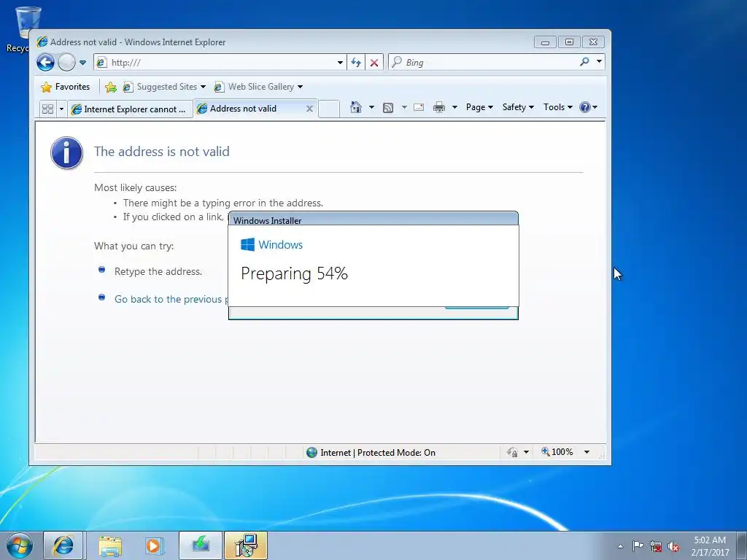Open the recent pages dropdown arrow
Viewport: 747px width, 560px height.
[82, 63]
